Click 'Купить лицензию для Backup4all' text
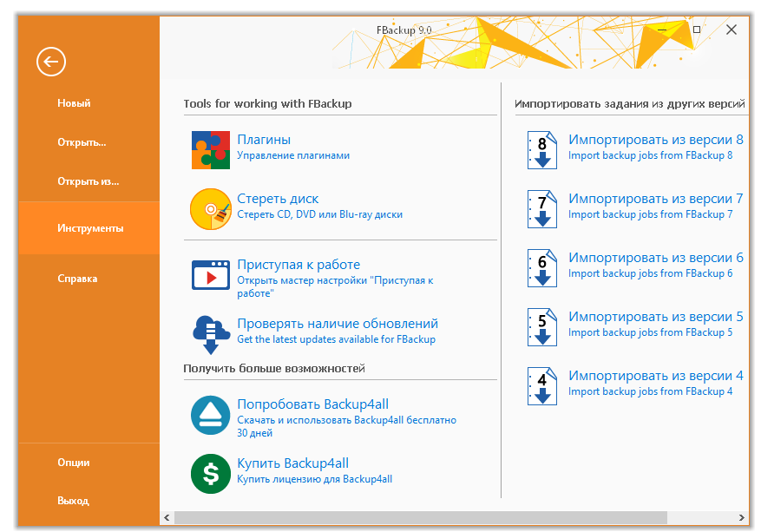761x532 pixels. [314, 479]
